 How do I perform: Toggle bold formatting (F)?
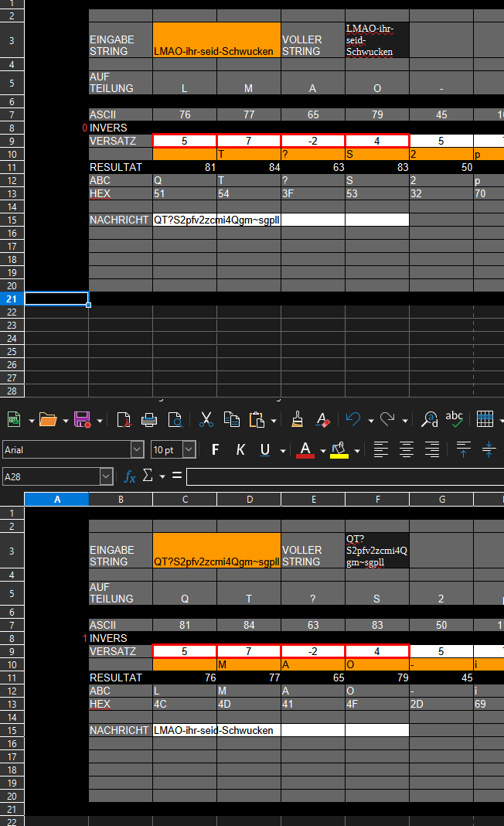pos(215,449)
